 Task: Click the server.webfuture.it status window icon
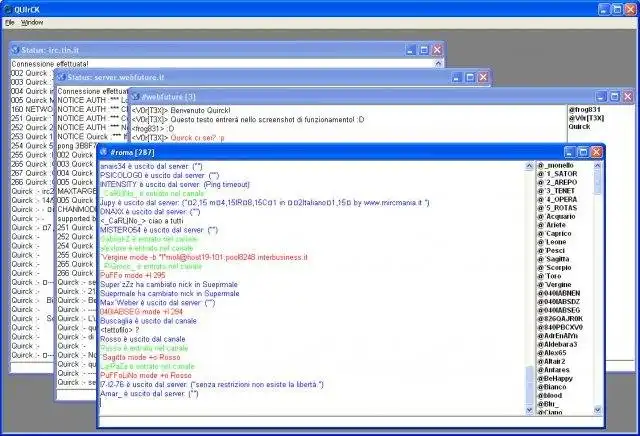click(x=61, y=77)
